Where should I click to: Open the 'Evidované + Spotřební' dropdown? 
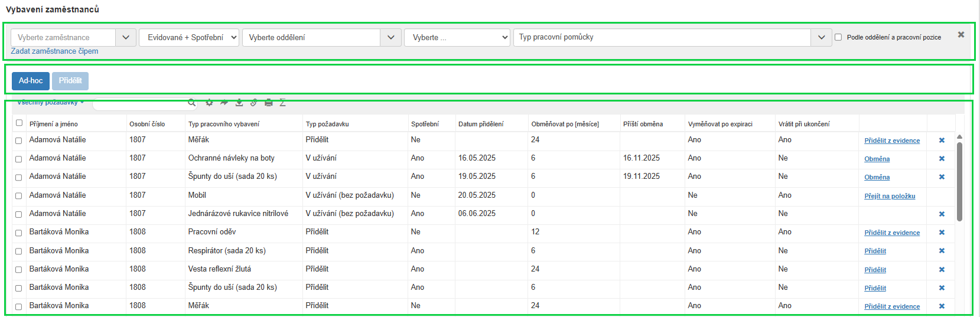pos(188,37)
